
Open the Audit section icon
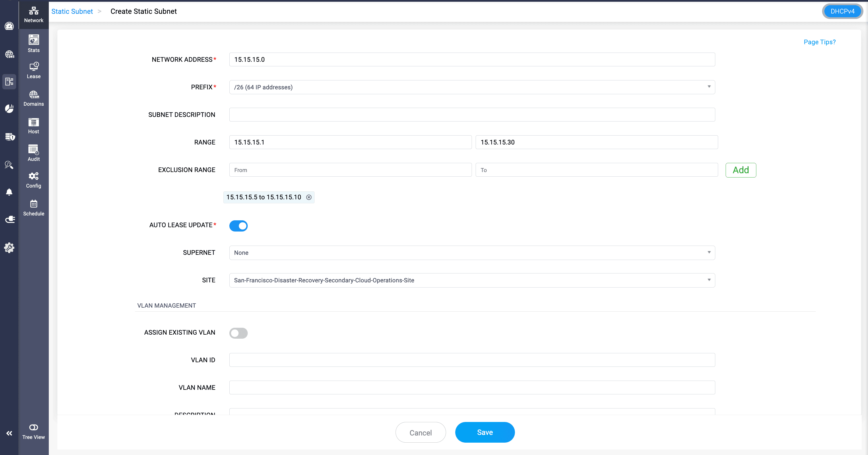coord(33,149)
